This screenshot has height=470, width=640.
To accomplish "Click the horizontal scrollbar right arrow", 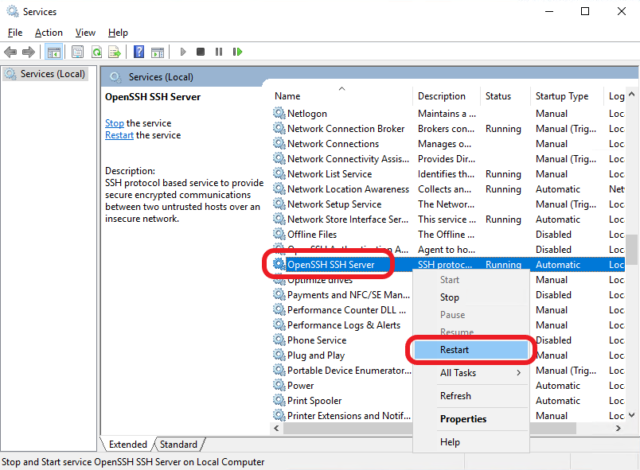I will [618, 428].
